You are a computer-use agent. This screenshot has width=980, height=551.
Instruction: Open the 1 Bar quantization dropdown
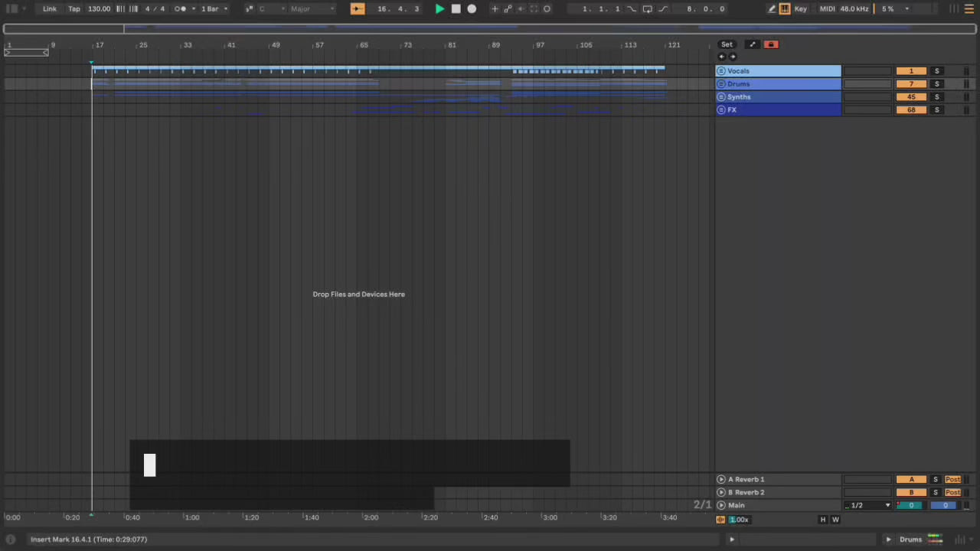pos(214,9)
